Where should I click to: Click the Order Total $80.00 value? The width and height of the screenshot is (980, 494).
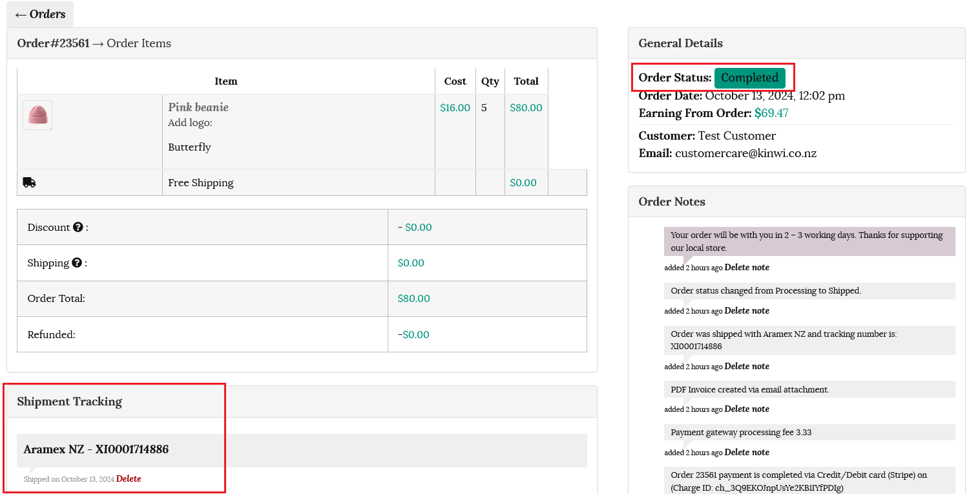point(413,299)
